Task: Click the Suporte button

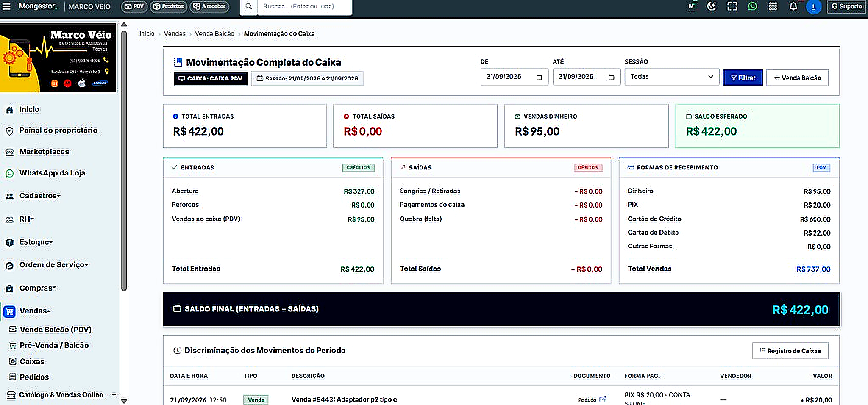Action: tap(847, 6)
